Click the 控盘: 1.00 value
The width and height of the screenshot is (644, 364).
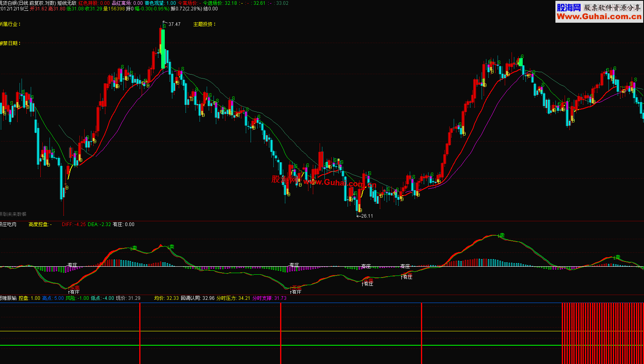click(x=30, y=298)
